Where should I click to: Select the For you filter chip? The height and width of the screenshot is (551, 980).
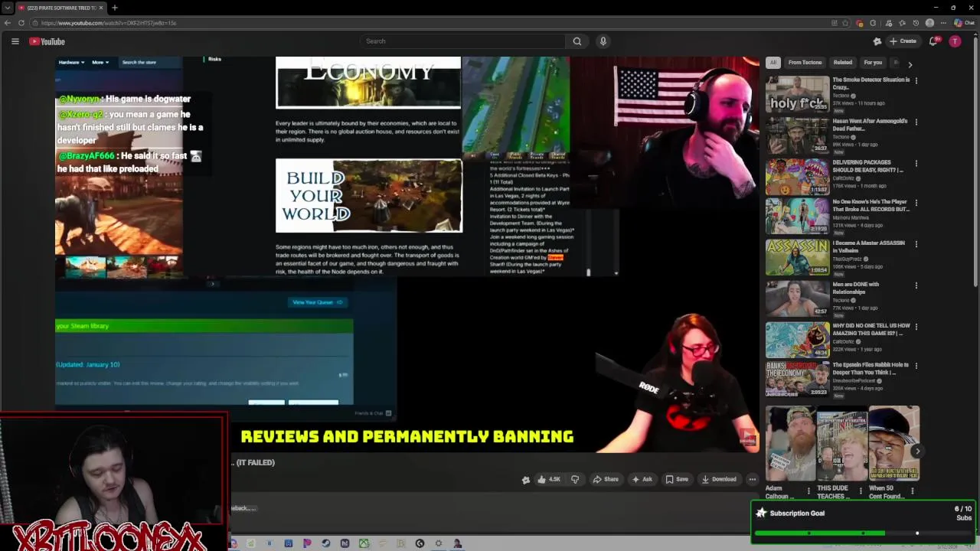click(x=873, y=63)
